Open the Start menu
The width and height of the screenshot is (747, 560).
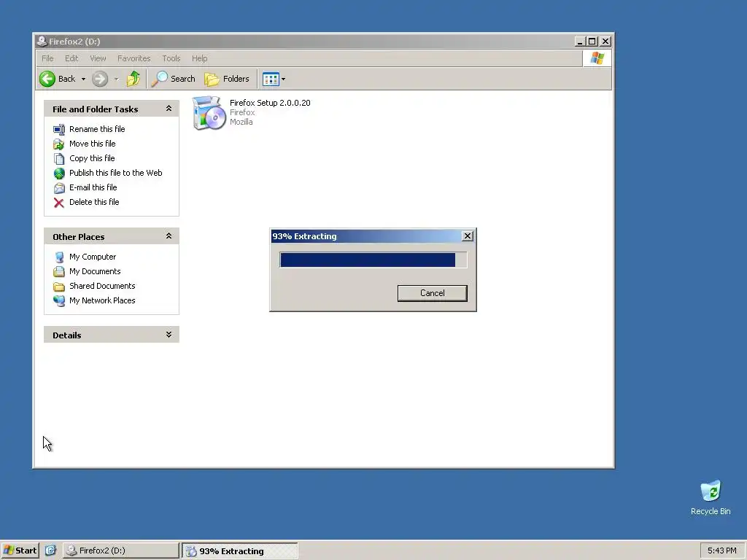tap(20, 551)
